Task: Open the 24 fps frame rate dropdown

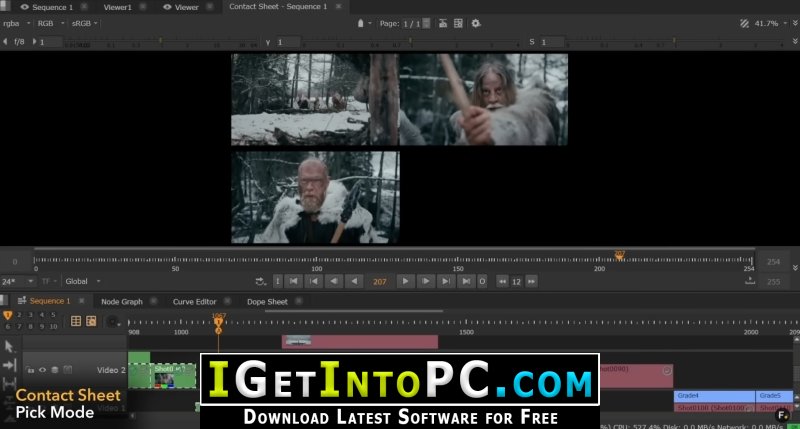Action: tap(18, 281)
